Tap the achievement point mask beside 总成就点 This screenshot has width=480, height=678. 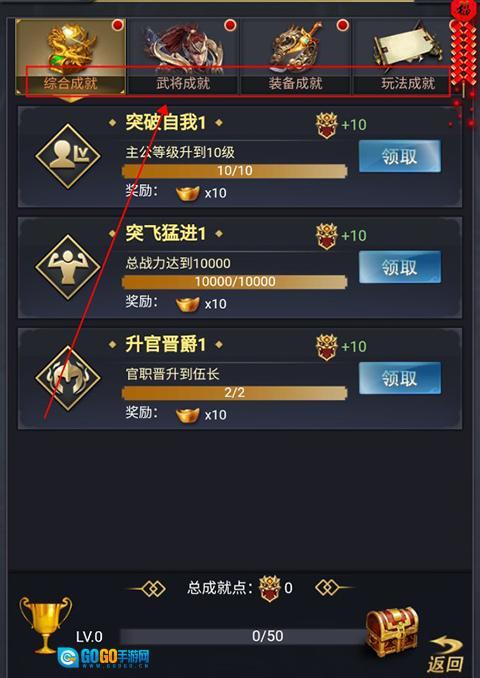[x=270, y=588]
